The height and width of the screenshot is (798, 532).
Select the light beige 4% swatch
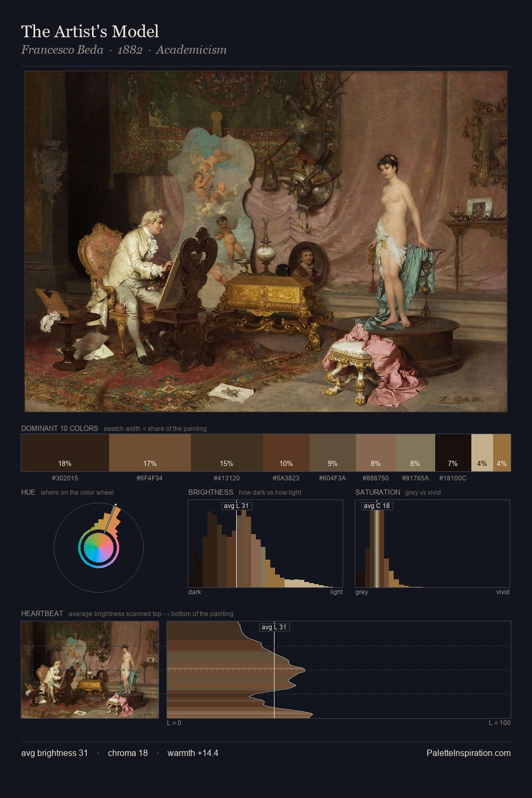coord(482,453)
